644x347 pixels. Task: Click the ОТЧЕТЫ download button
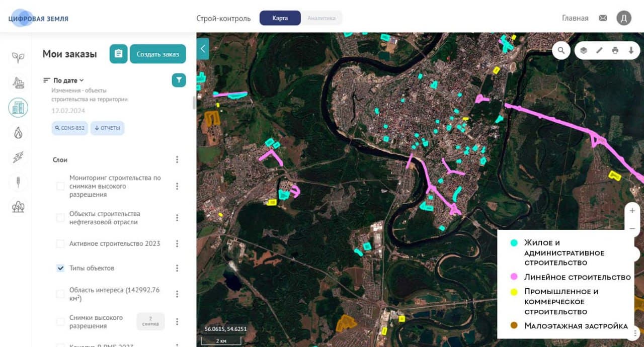[107, 128]
